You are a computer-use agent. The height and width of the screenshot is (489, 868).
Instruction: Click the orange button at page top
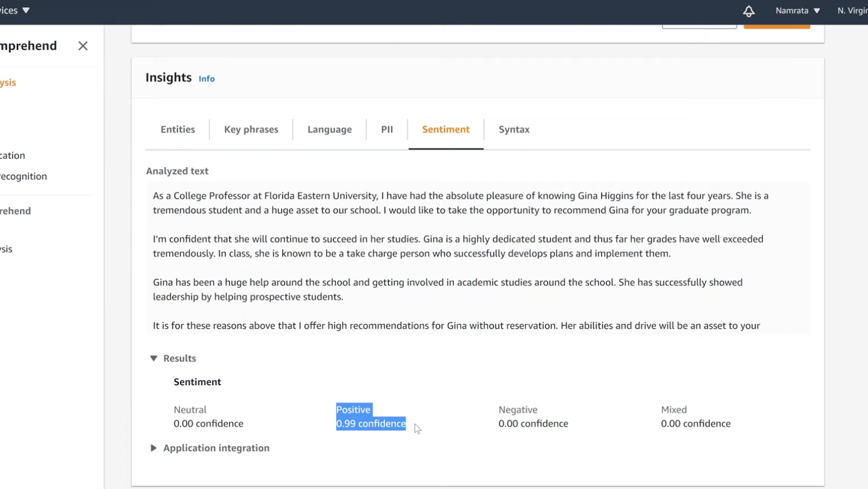tap(776, 25)
